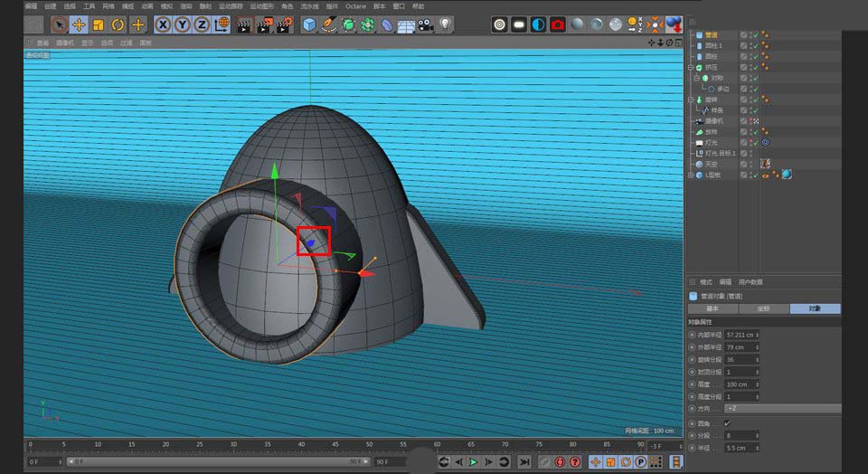Click the red Octane camera icon
The image size is (868, 474).
(x=558, y=25)
